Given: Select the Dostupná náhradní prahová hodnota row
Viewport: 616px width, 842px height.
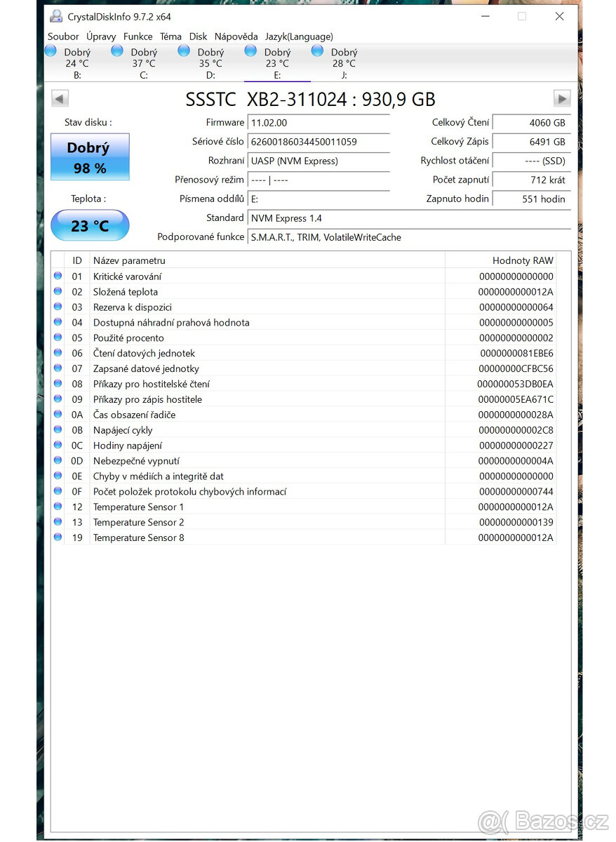Looking at the screenshot, I should (x=304, y=323).
